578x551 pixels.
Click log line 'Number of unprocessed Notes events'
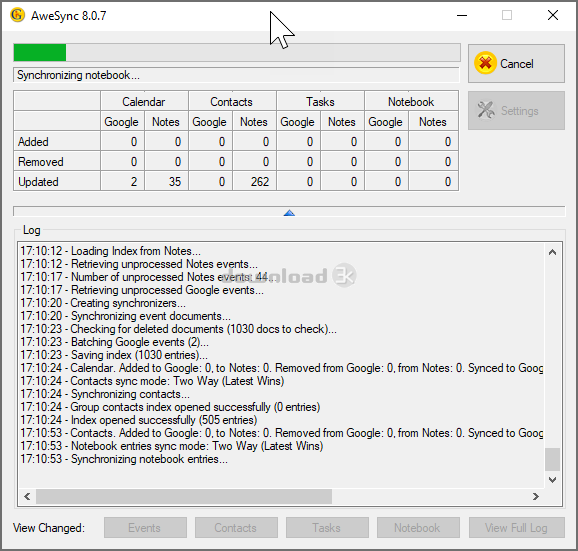coord(147,277)
